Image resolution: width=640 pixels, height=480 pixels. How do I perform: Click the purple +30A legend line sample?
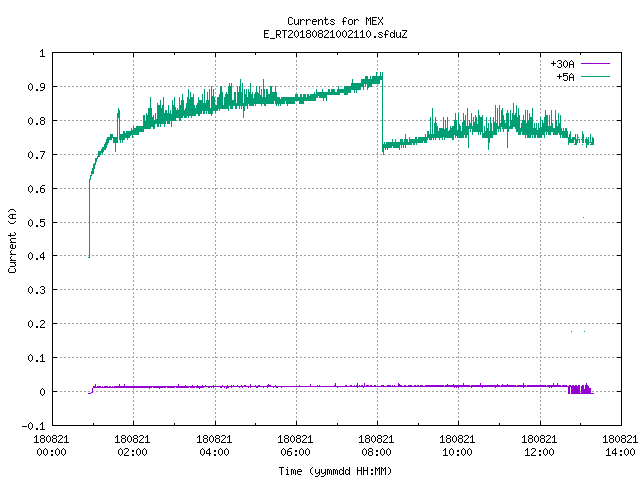coord(595,64)
